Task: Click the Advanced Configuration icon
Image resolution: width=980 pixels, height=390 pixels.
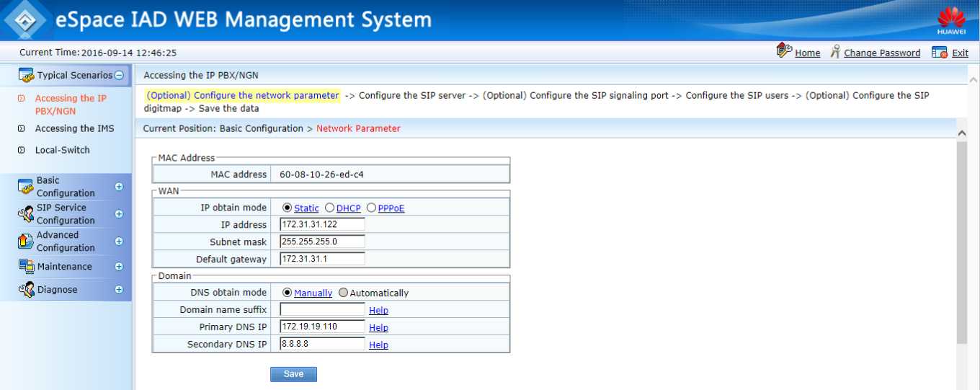Action: (26, 241)
